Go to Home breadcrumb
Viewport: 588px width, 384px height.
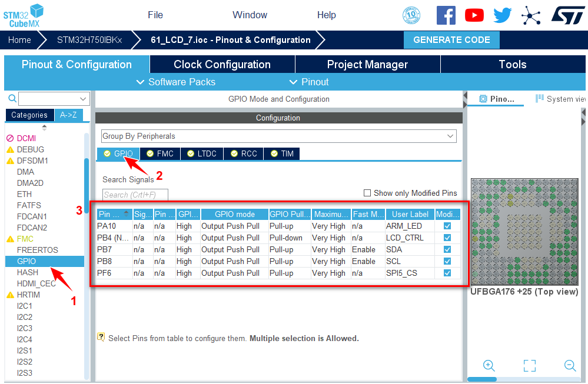(19, 40)
